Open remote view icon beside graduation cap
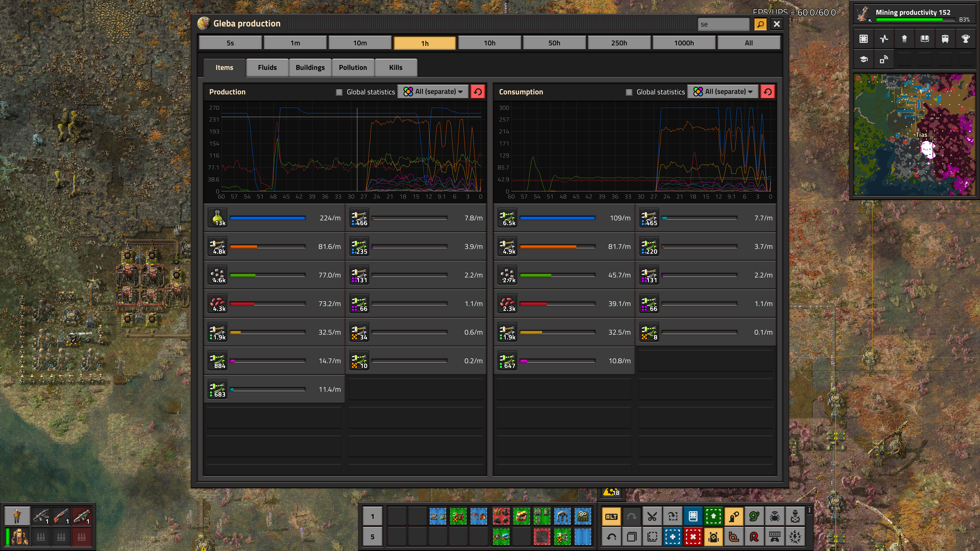 coord(884,59)
